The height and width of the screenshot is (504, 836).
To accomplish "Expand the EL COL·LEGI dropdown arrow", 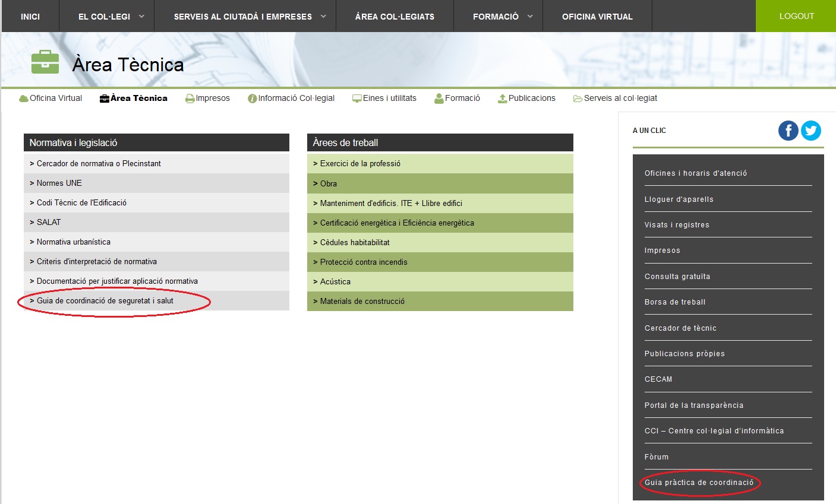I will [141, 17].
